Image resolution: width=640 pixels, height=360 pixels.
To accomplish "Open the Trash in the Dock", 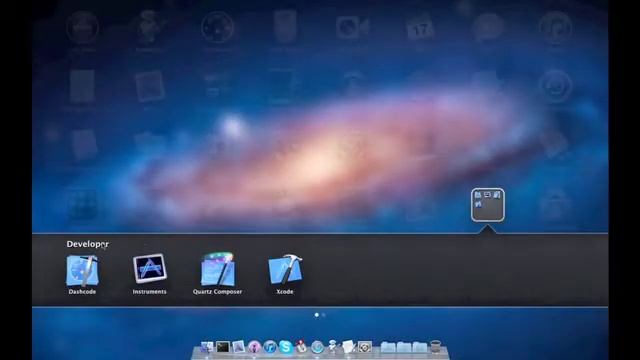I will pyautogui.click(x=436, y=347).
